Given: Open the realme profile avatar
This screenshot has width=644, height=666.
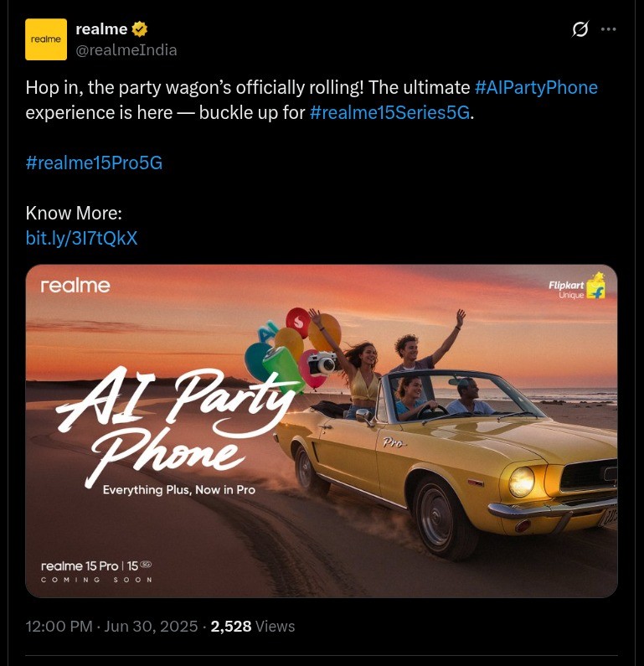Looking at the screenshot, I should click(x=46, y=39).
